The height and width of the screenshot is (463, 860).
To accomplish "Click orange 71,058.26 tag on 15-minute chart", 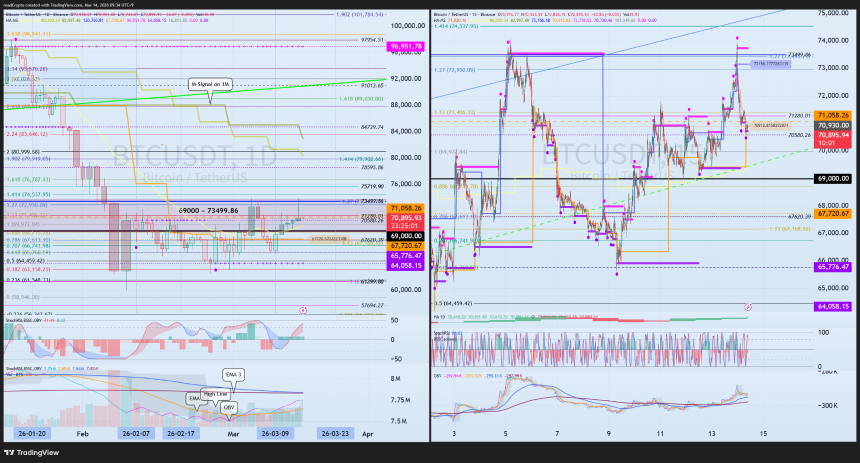I will [833, 115].
